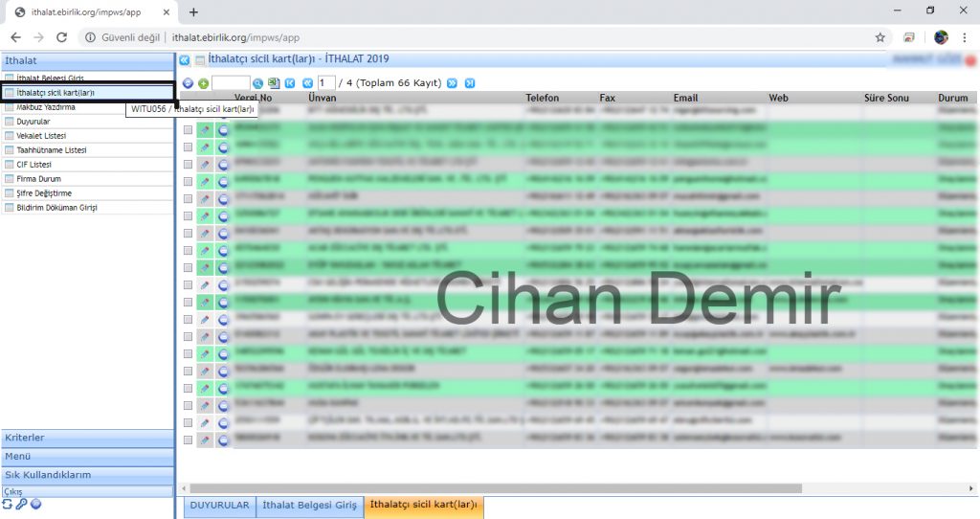Click the horizontal scrollbar left arrow
This screenshot has width=980, height=519.
point(184,488)
